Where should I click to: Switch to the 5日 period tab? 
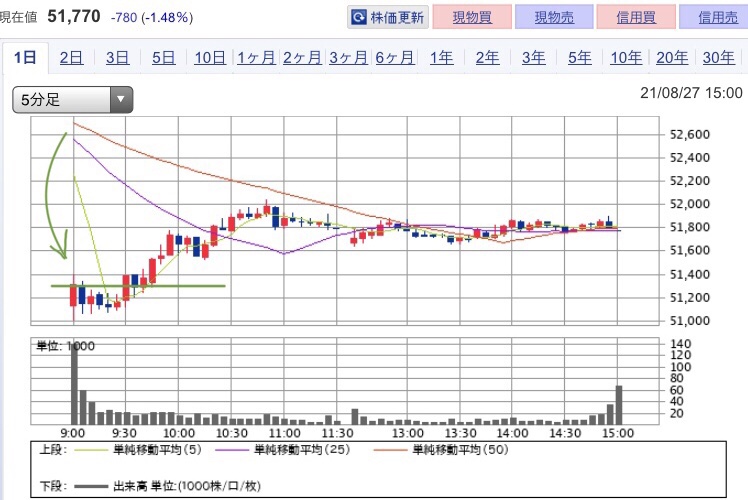[164, 58]
